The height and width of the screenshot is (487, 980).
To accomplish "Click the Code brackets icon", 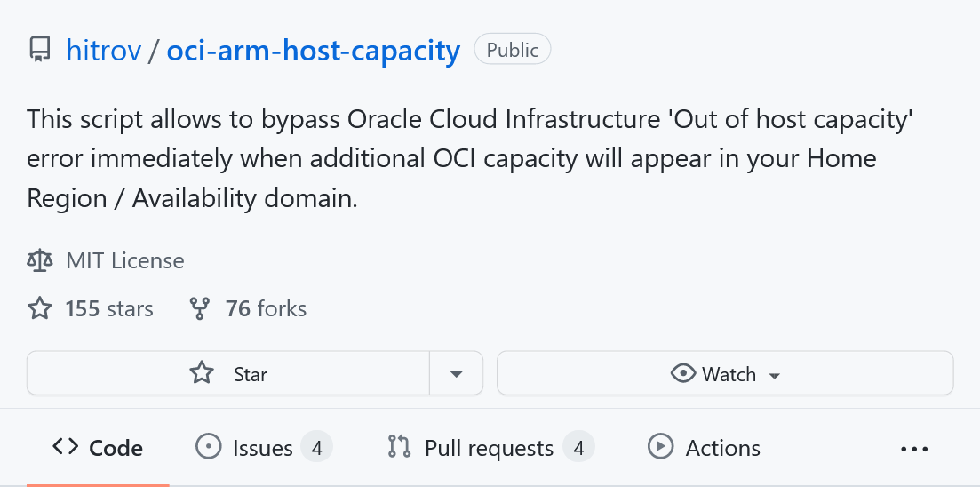I will coord(66,448).
